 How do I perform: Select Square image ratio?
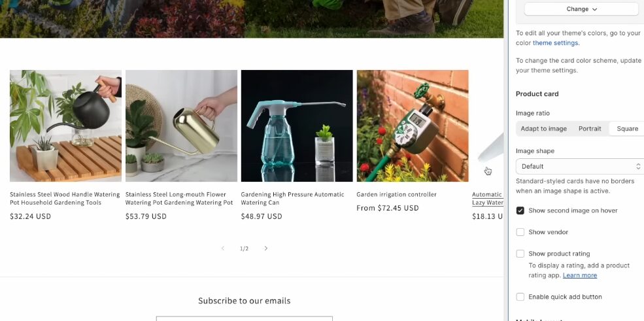point(627,129)
